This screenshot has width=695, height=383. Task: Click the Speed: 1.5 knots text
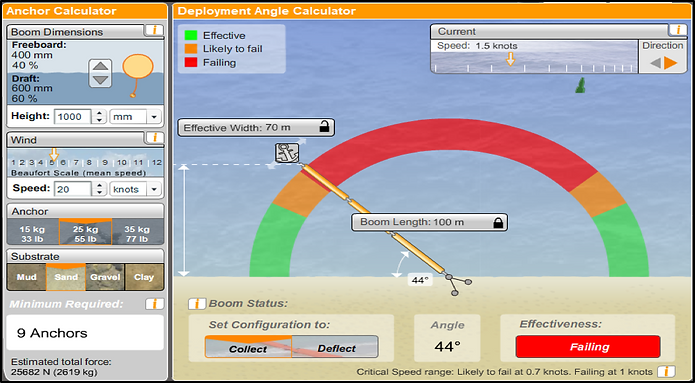(477, 46)
